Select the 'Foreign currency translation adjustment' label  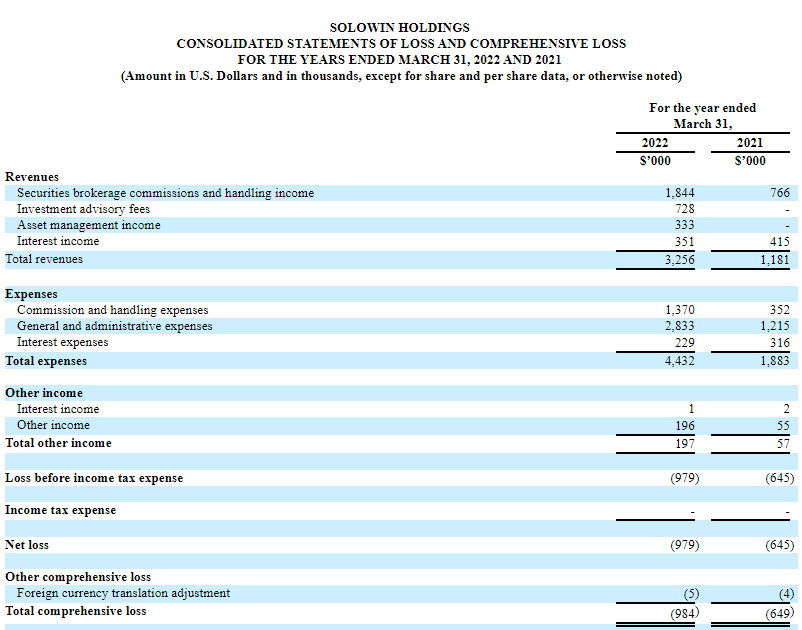pyautogui.click(x=123, y=593)
